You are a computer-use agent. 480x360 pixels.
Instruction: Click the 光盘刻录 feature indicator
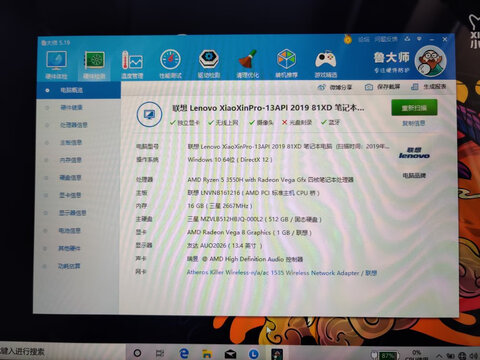pos(297,122)
